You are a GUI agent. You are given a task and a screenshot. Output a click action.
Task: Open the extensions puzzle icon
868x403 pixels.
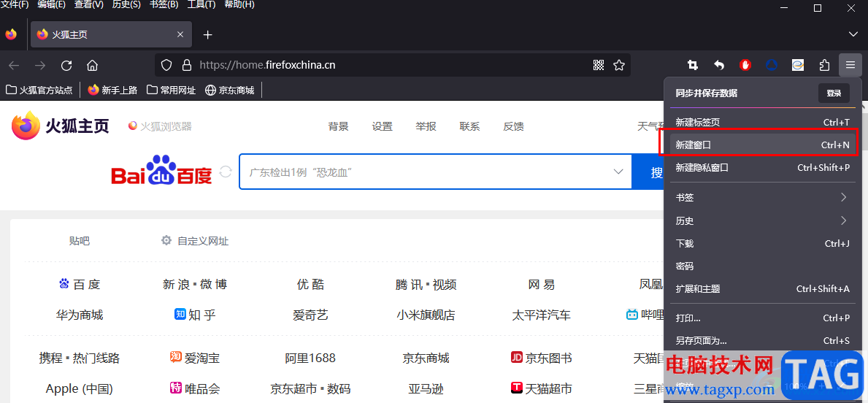click(824, 65)
